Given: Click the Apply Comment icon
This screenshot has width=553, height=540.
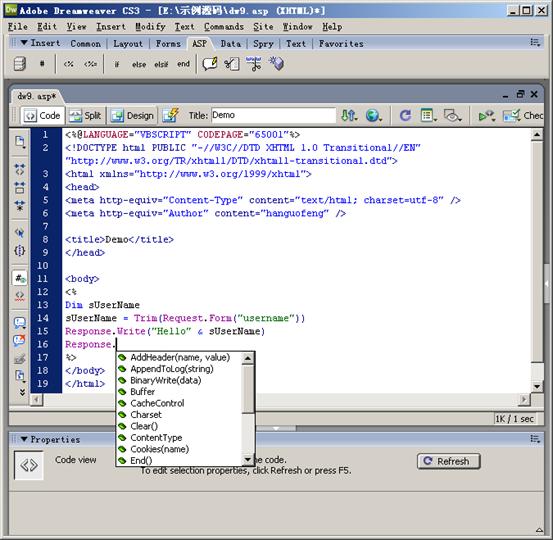Looking at the screenshot, I should (x=20, y=323).
